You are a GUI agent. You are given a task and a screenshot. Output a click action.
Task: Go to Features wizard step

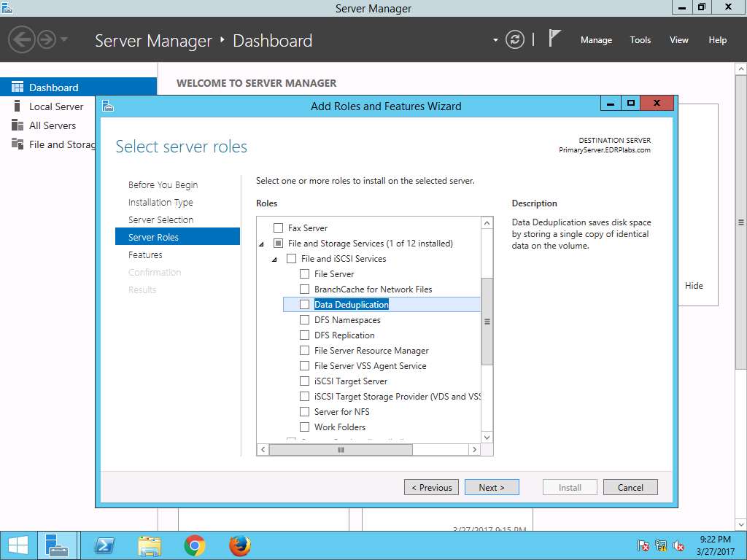pos(145,254)
